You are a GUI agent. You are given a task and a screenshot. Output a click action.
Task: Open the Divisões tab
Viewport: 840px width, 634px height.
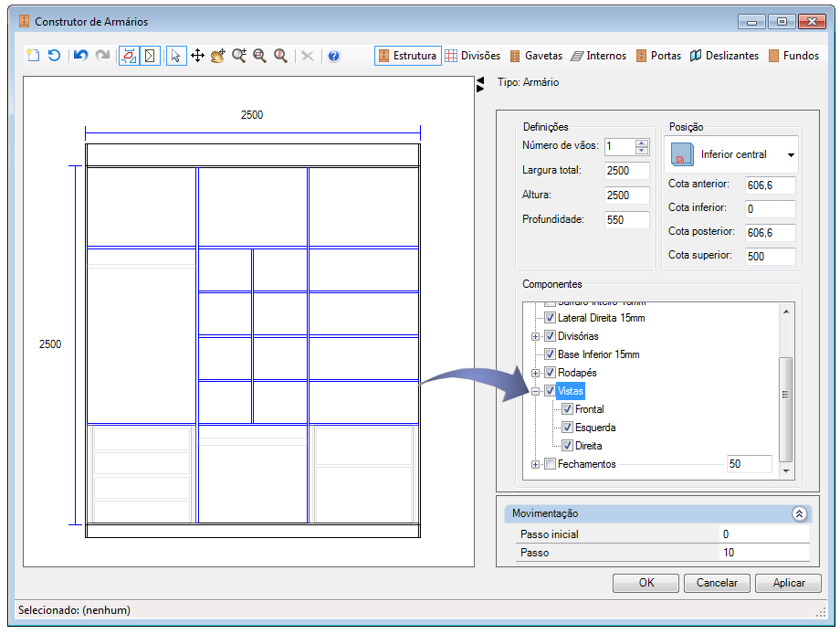pyautogui.click(x=473, y=56)
